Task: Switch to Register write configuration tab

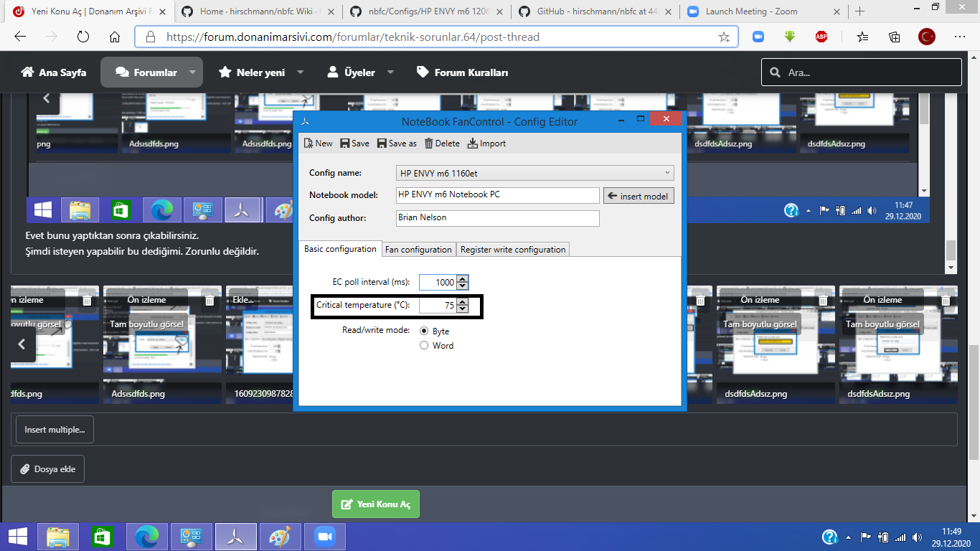Action: tap(513, 250)
